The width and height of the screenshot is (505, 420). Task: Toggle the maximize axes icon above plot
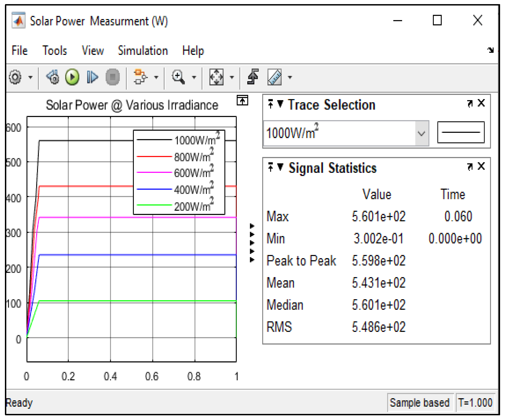242,101
